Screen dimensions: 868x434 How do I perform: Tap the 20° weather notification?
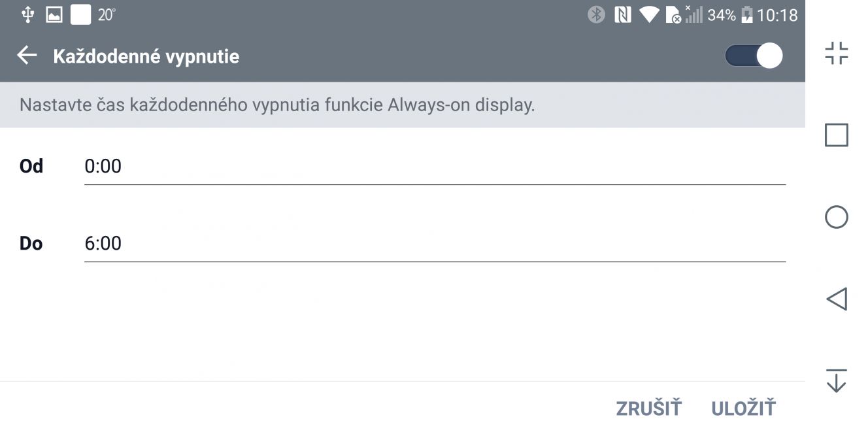coord(107,14)
